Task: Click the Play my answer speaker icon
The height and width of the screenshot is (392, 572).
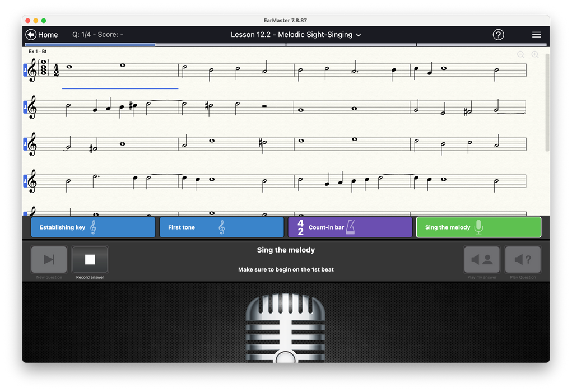Action: [x=481, y=259]
